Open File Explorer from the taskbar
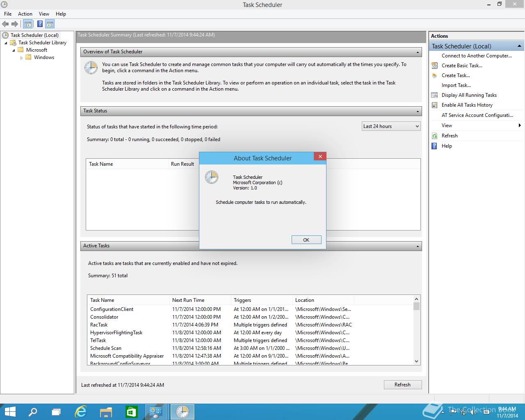525x420 pixels. pos(106,412)
